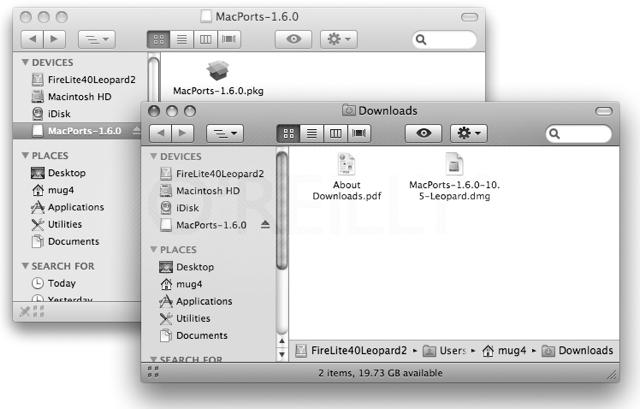Image resolution: width=640 pixels, height=409 pixels.
Task: Click the Downloads sidebar scrollbar thumb
Action: (x=282, y=210)
